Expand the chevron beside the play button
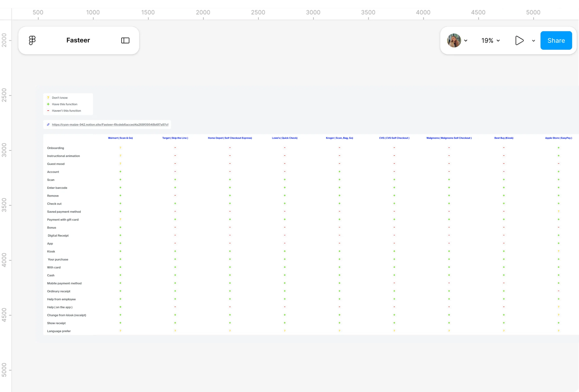The height and width of the screenshot is (392, 579). [533, 41]
